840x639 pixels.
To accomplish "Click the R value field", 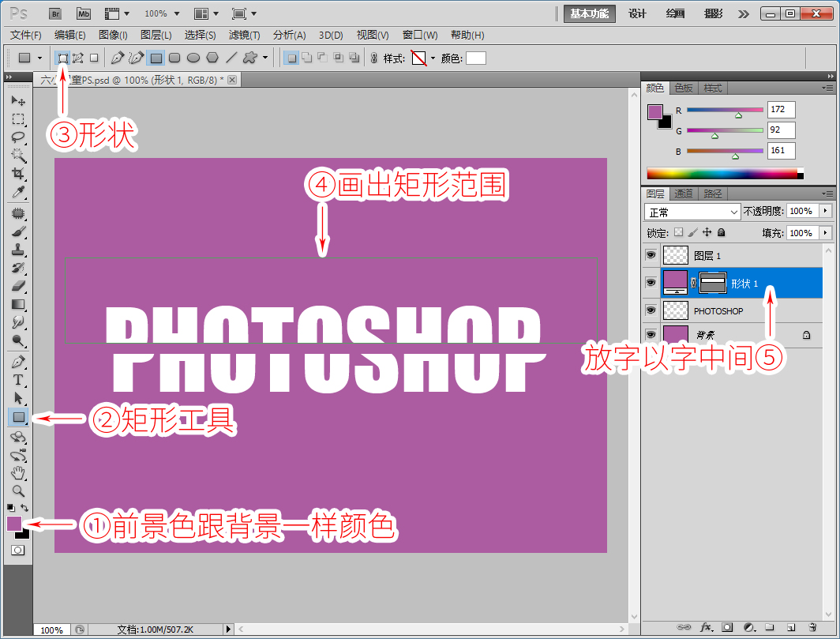I will tap(781, 109).
